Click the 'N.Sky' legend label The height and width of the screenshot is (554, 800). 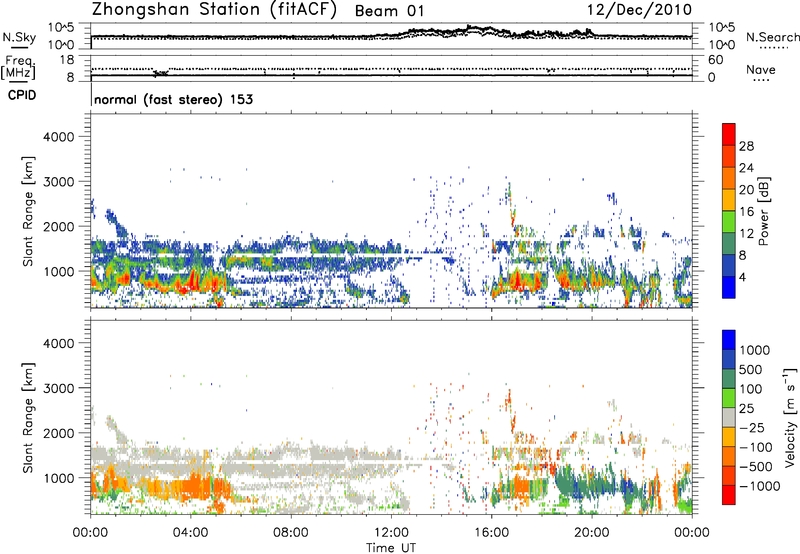(x=19, y=37)
